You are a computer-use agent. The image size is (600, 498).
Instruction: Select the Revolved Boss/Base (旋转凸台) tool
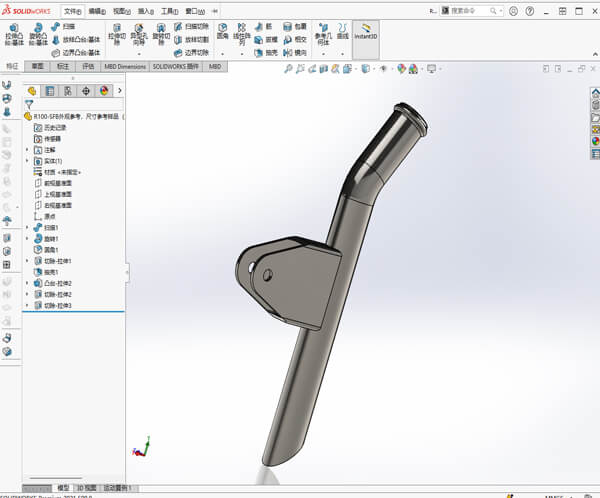(x=38, y=34)
